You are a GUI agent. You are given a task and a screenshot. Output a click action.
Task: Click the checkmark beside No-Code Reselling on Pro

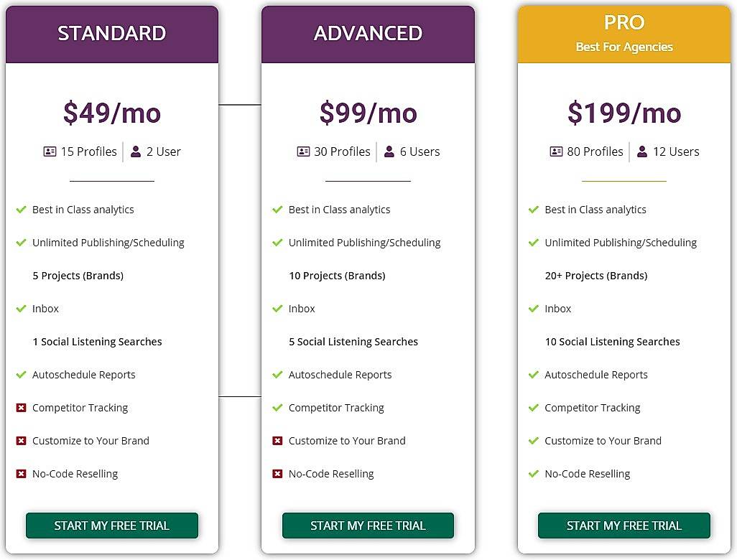click(534, 474)
